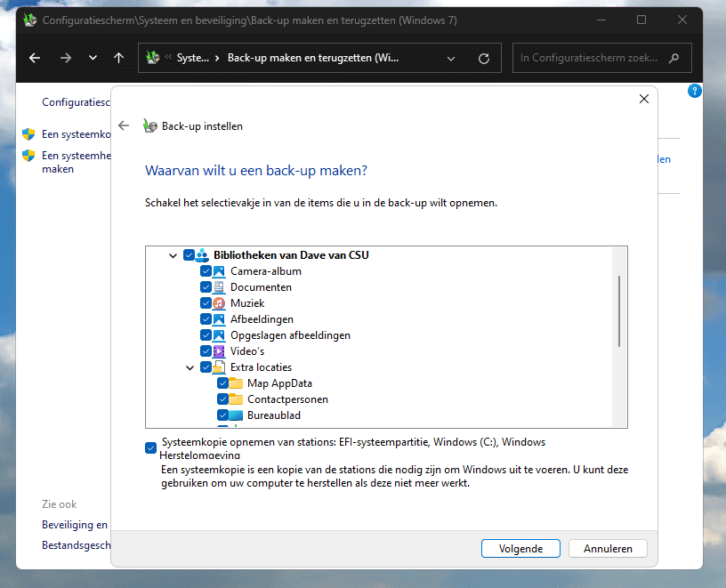Disable the Systeemkopie opnemen checkbox
The width and height of the screenshot is (726, 588).
click(150, 447)
